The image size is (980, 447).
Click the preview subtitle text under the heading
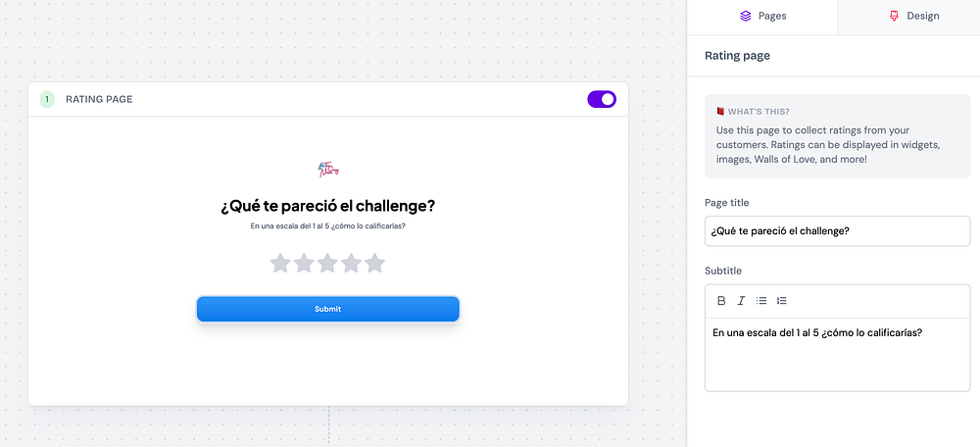(327, 226)
